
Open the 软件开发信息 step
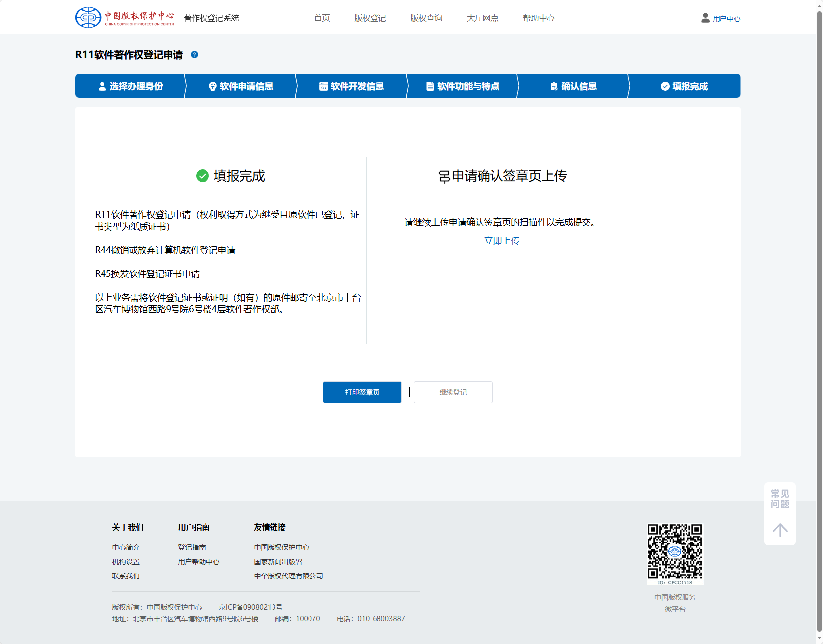(351, 86)
